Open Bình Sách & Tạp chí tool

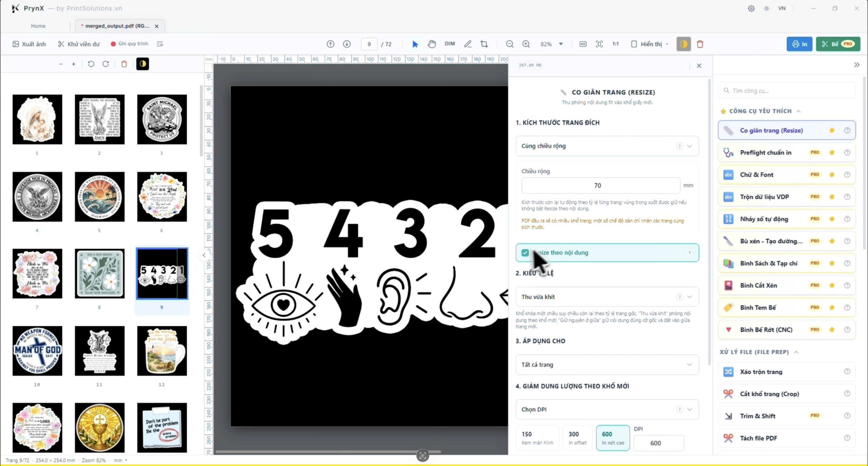point(787,263)
